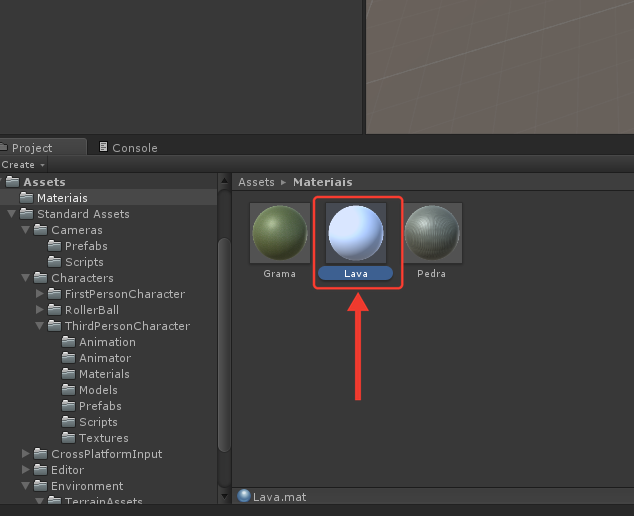Switch to the Project tab
This screenshot has height=516, width=634.
click(32, 148)
